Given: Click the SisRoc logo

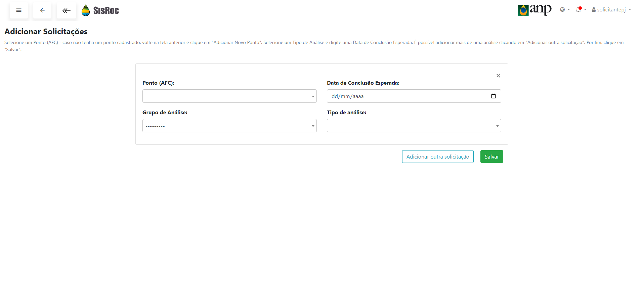Looking at the screenshot, I should pyautogui.click(x=100, y=10).
